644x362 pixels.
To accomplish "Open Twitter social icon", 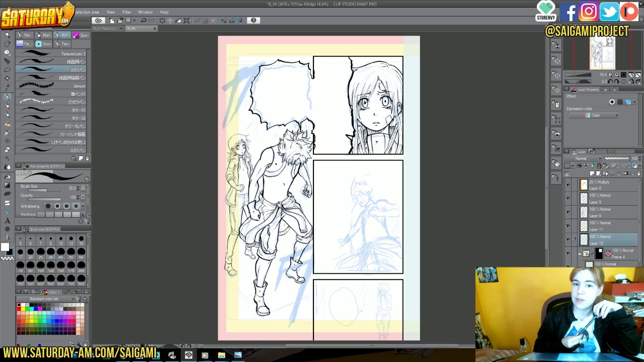I will tap(609, 12).
